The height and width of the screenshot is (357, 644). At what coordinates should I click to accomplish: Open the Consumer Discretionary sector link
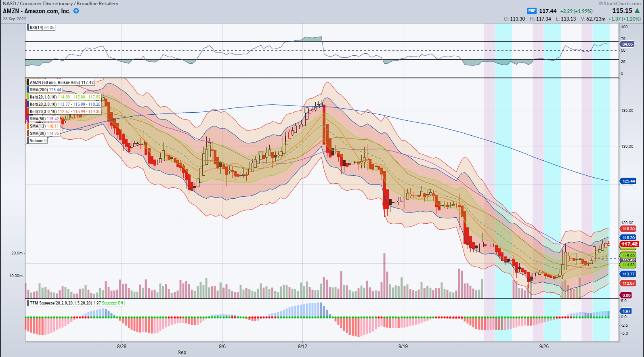(46, 4)
